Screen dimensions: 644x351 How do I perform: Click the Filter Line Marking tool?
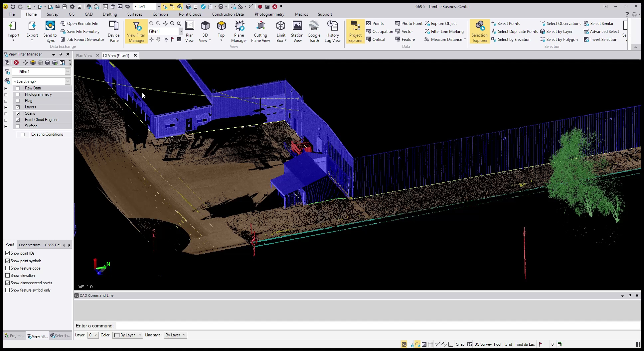444,32
